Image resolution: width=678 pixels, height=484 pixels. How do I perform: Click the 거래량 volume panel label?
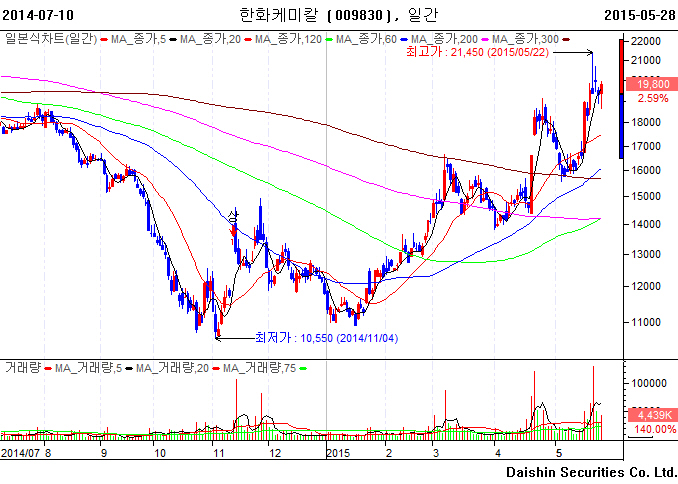coord(22,368)
